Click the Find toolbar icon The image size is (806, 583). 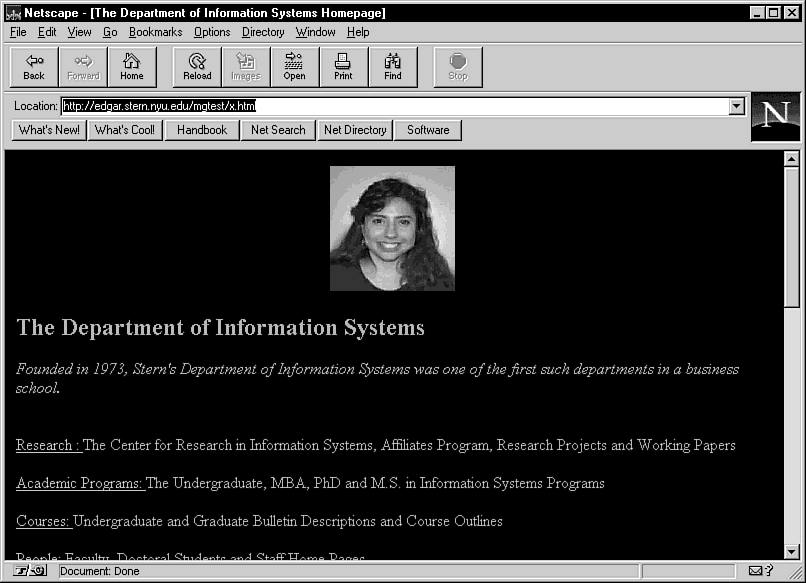click(x=393, y=66)
